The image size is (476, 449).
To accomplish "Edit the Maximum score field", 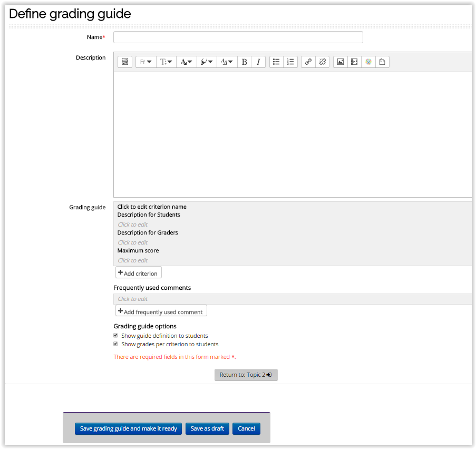I will point(133,260).
